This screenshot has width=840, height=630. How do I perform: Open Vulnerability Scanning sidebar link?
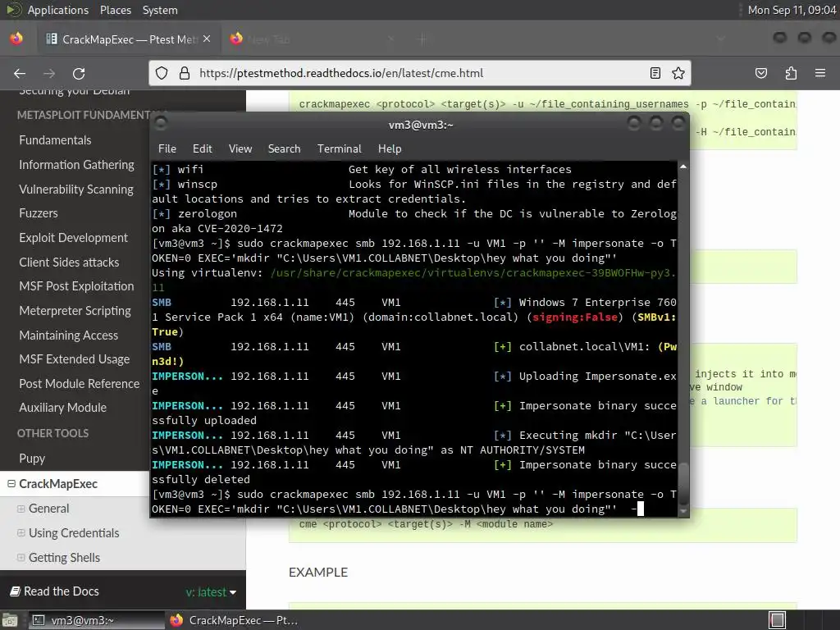[76, 189]
